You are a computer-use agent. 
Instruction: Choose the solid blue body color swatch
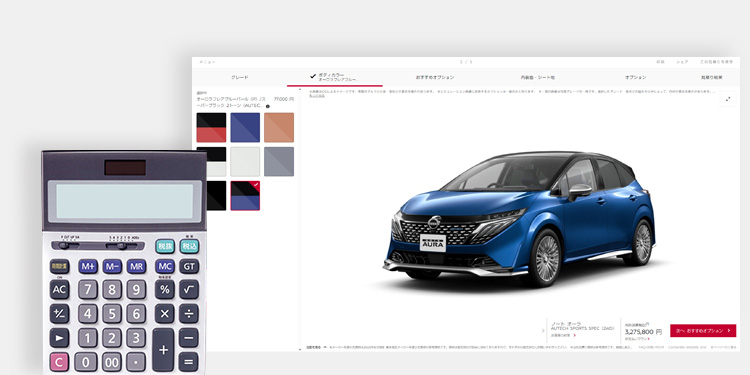click(x=245, y=127)
